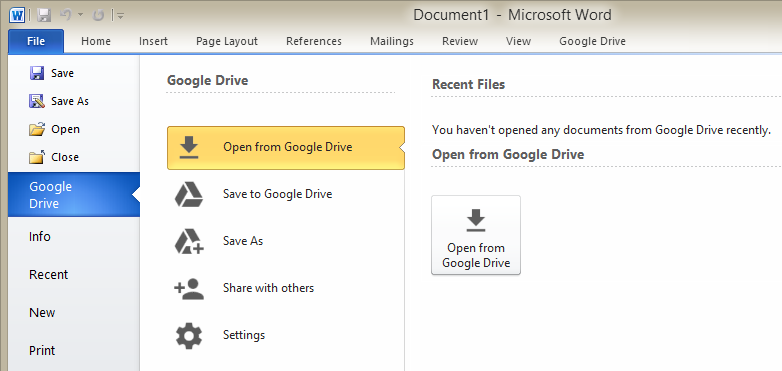Viewport: 782px width, 371px height.
Task: Click the Save floppy icon in quick access toolbar
Action: click(x=44, y=15)
